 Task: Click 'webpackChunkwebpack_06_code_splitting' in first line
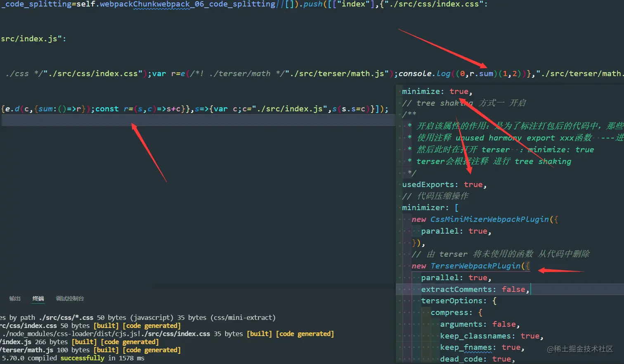click(x=187, y=4)
